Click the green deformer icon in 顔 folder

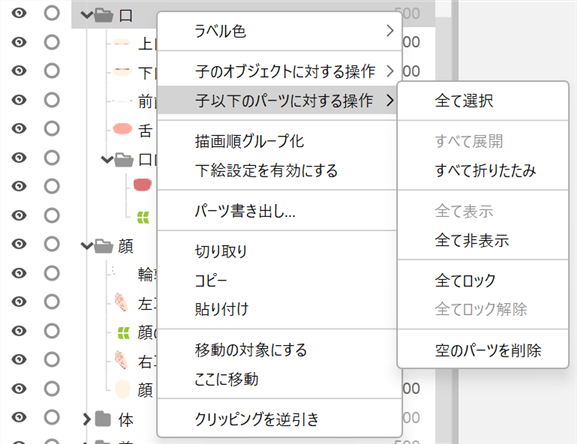click(123, 333)
